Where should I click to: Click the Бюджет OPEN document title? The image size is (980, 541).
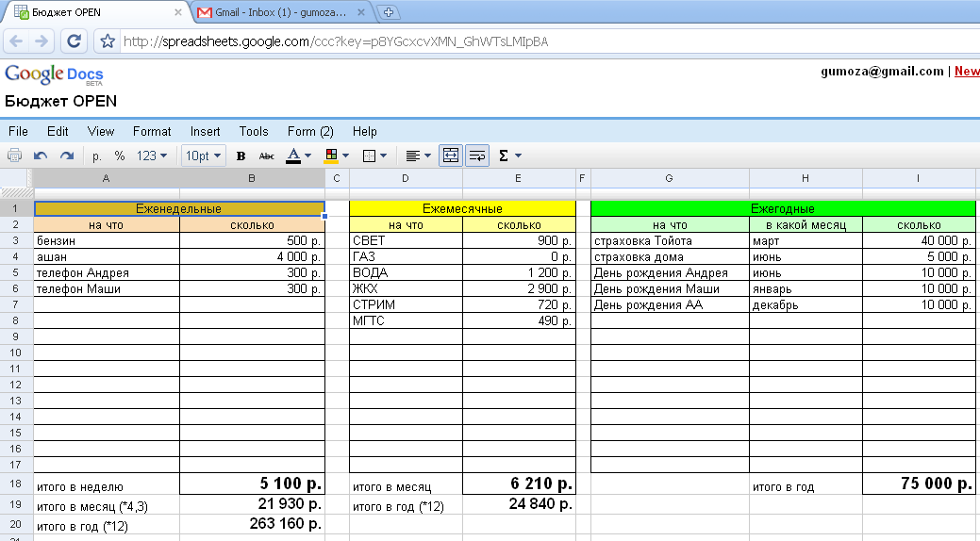tap(60, 101)
